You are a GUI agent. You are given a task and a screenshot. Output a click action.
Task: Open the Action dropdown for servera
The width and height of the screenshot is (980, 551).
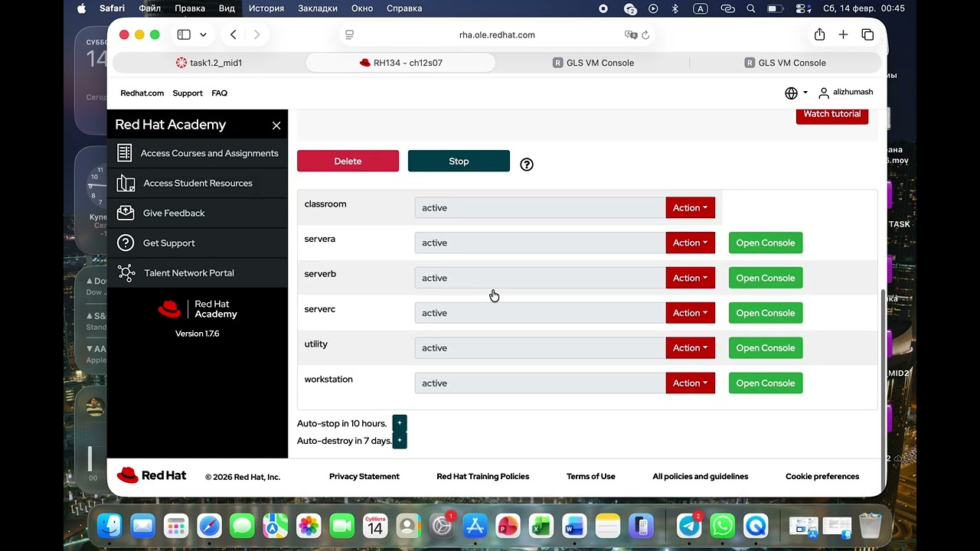690,243
